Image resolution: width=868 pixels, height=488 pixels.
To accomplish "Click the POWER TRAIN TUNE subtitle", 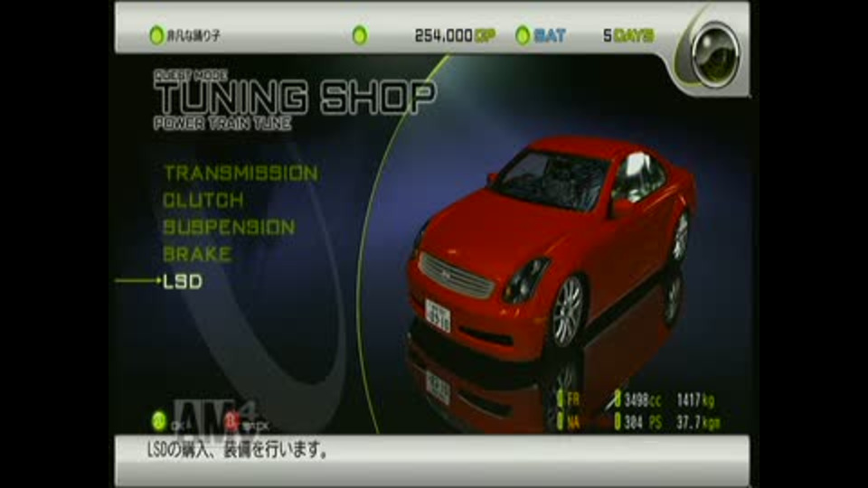I will point(222,124).
